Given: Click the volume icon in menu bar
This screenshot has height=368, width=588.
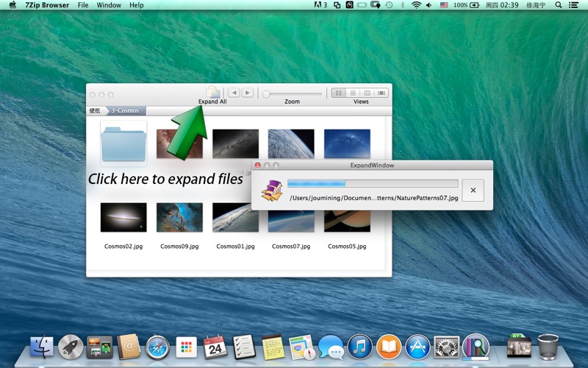Looking at the screenshot, I should tap(429, 5).
